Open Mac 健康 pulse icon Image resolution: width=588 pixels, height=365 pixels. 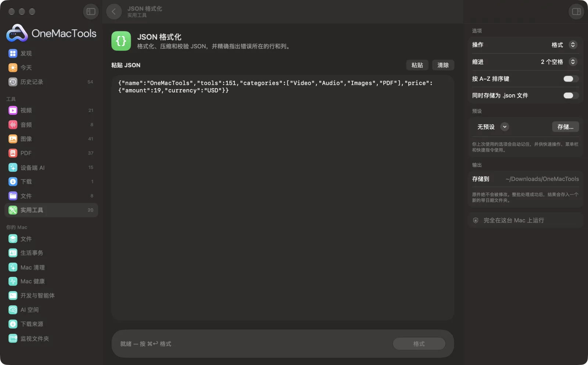pyautogui.click(x=13, y=281)
